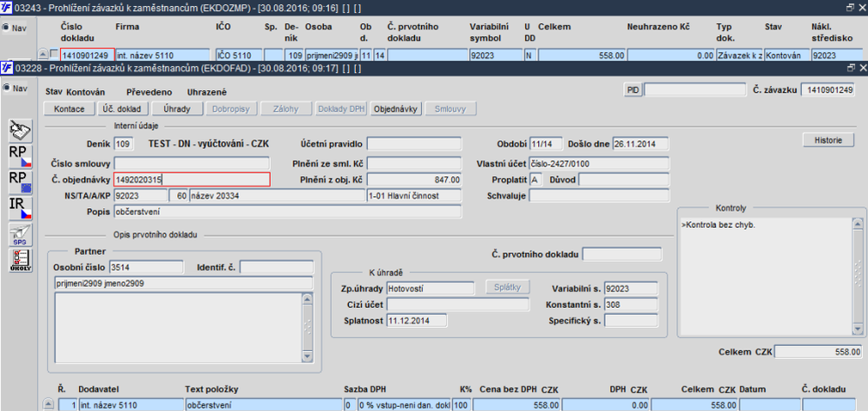Image resolution: width=868 pixels, height=411 pixels.
Task: Click Kontroly scrollbar down arrow
Action: (x=858, y=329)
